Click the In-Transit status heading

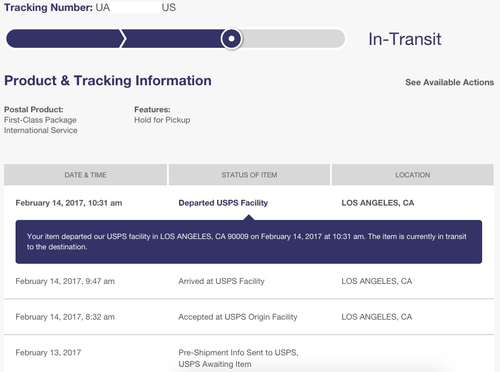405,39
